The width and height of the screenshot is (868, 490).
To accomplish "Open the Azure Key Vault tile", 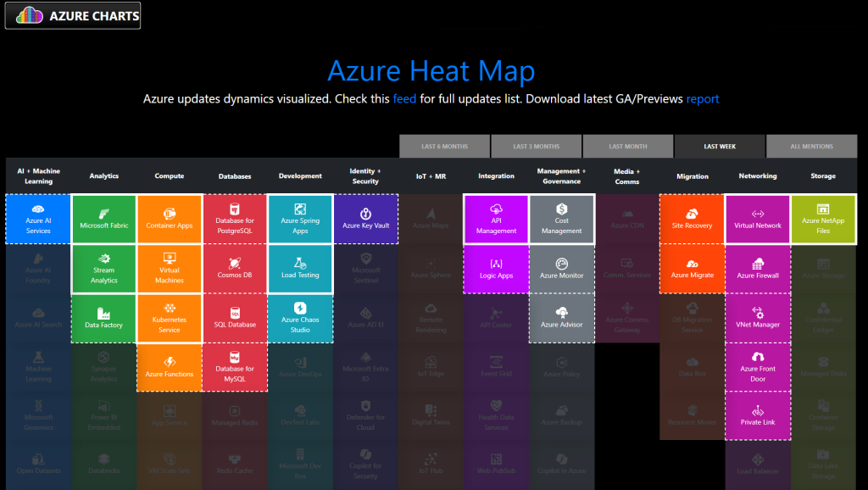I will coord(365,220).
